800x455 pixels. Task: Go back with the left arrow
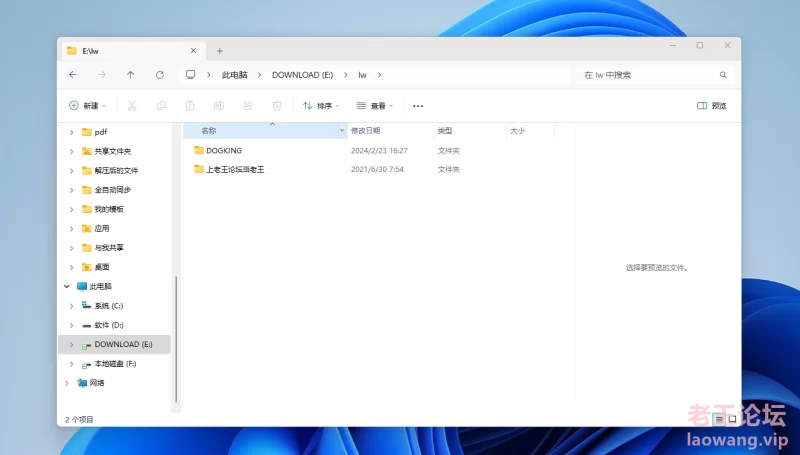[73, 75]
